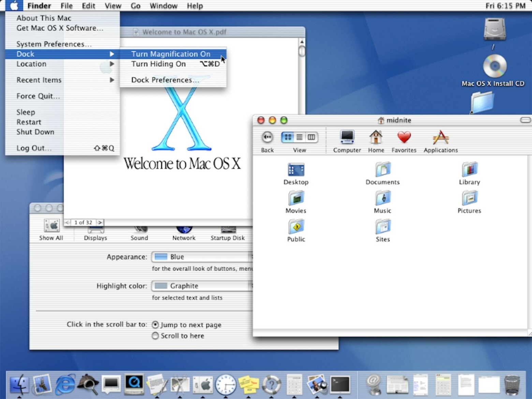The height and width of the screenshot is (399, 532).
Task: Open the Applications folder from Finder toolbar
Action: [x=440, y=140]
